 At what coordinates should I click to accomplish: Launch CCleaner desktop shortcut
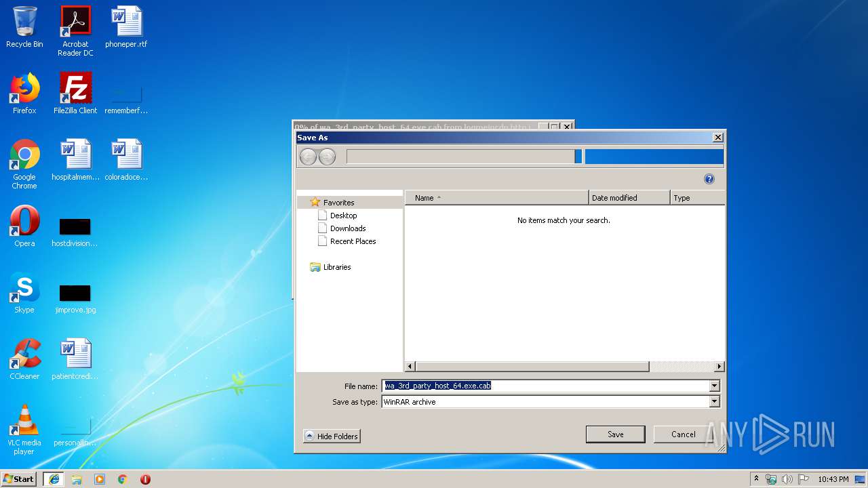[24, 359]
